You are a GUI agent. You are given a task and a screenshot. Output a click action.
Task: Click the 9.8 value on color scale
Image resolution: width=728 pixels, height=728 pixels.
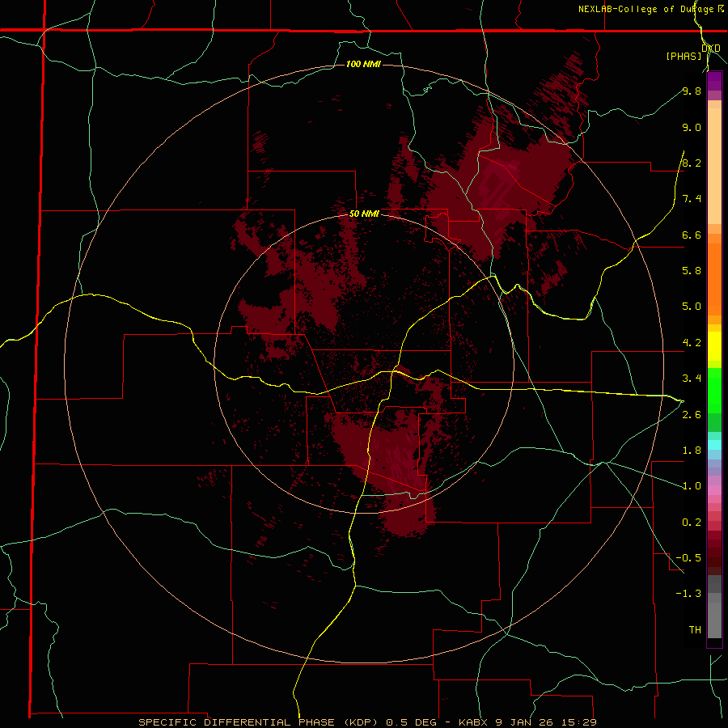tap(692, 91)
